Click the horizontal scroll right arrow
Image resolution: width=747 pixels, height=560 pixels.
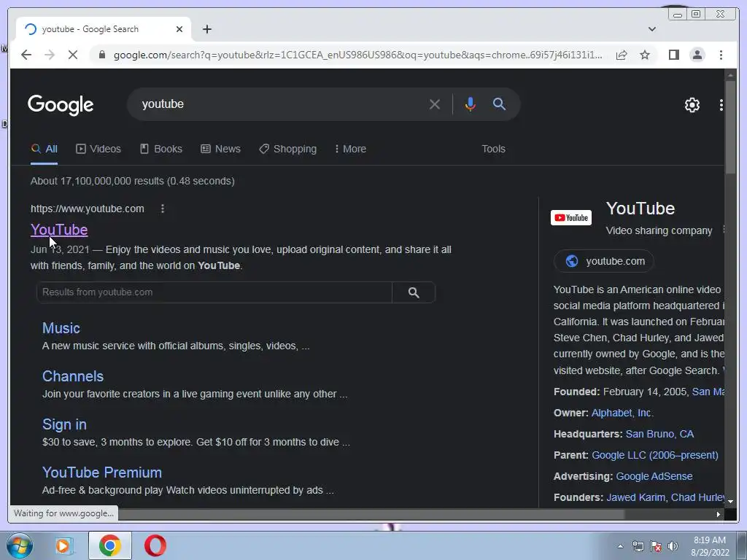[x=718, y=514]
